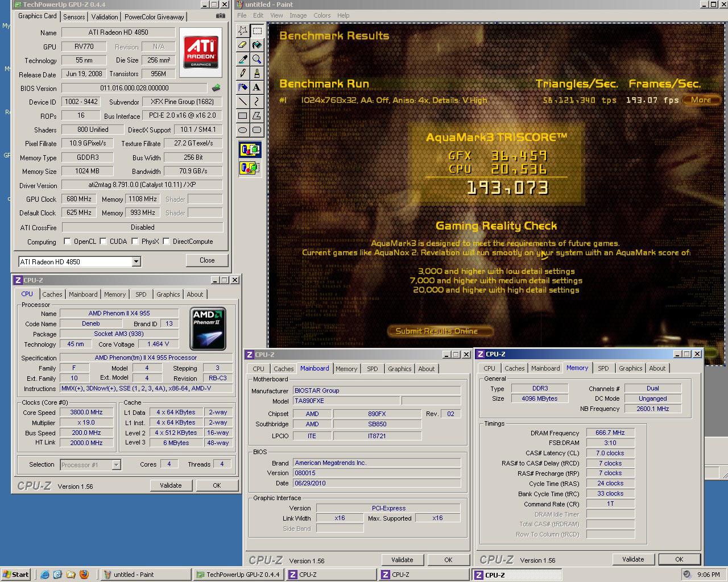Viewport: 728px width, 582px height.
Task: Click the taskbar clock showing 9:06 PM
Action: (708, 575)
